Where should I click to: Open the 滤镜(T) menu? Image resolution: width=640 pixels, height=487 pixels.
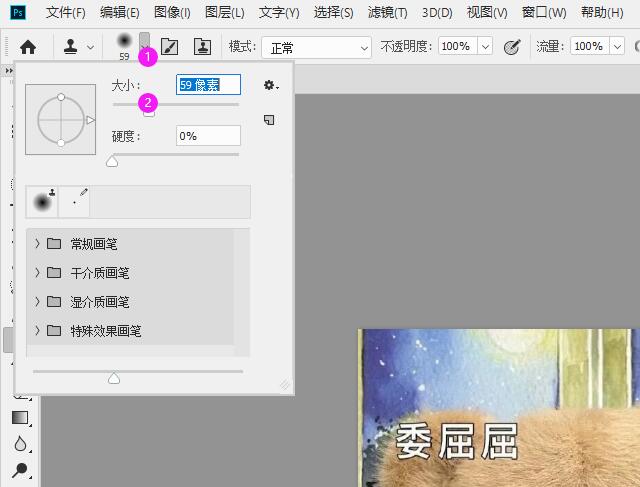click(x=387, y=13)
